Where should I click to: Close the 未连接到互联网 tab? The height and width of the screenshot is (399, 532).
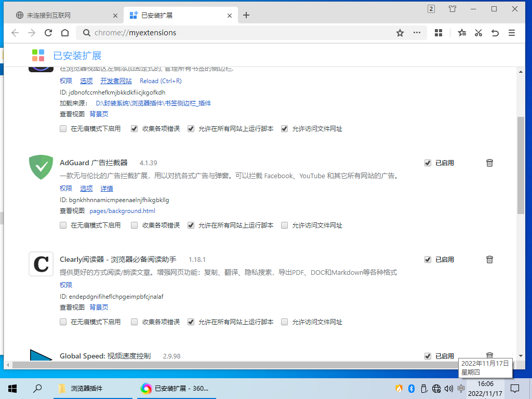(x=115, y=16)
